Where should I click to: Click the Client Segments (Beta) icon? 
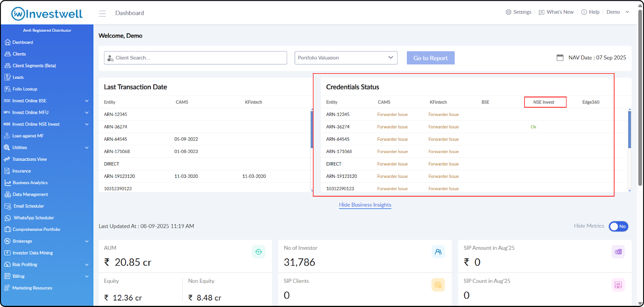7,66
